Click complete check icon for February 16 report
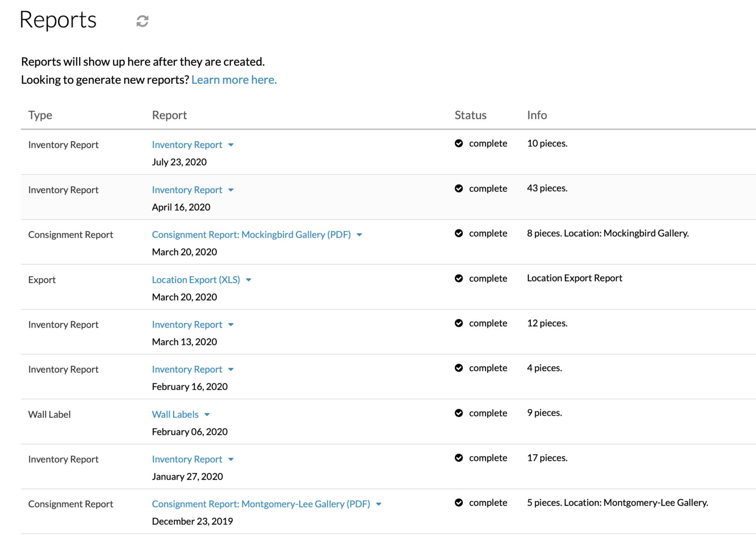Image resolution: width=756 pixels, height=538 pixels. (x=459, y=368)
